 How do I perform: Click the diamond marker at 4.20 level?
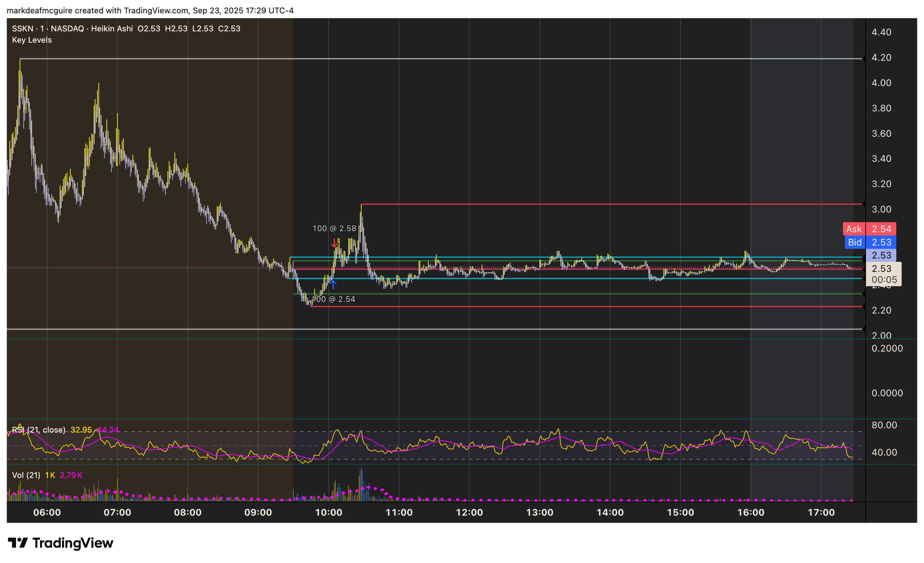pyautogui.click(x=864, y=58)
